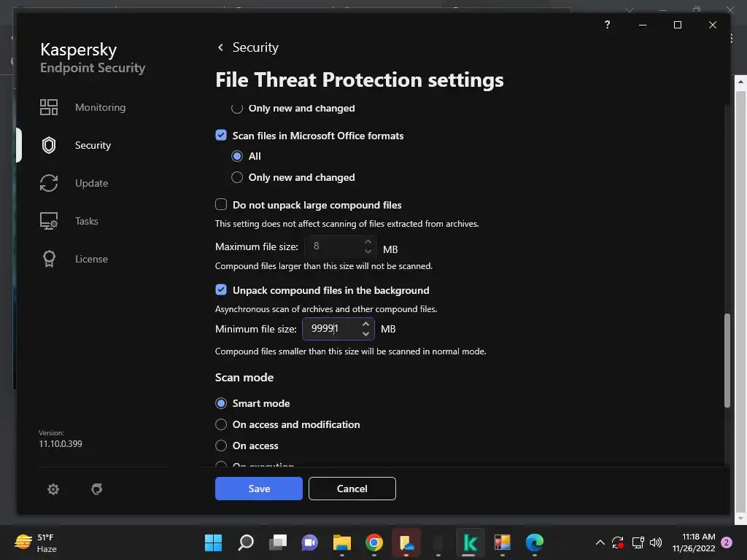Select Only new and changed for Office files
Viewport: 747px width, 560px height.
point(237,178)
